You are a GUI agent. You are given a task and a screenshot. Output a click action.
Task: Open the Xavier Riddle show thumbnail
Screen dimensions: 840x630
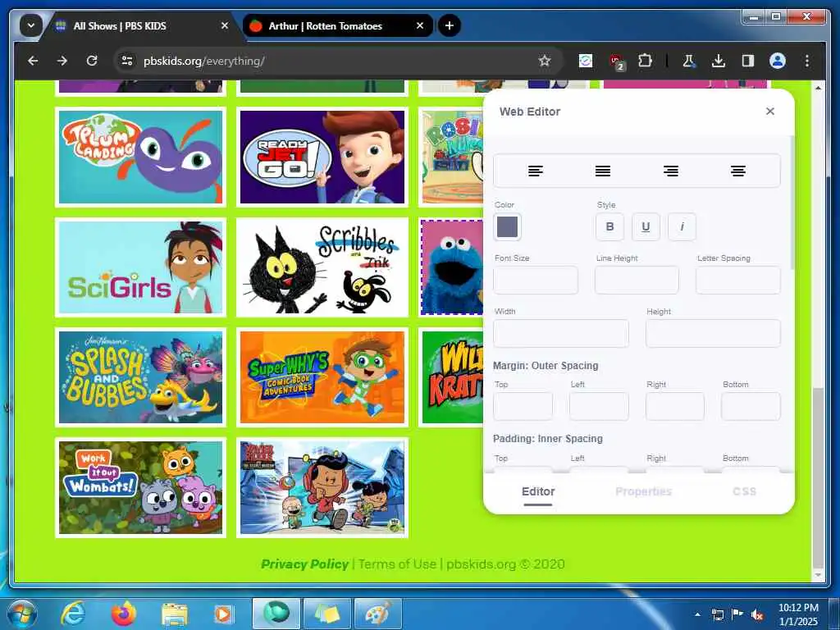pos(322,487)
